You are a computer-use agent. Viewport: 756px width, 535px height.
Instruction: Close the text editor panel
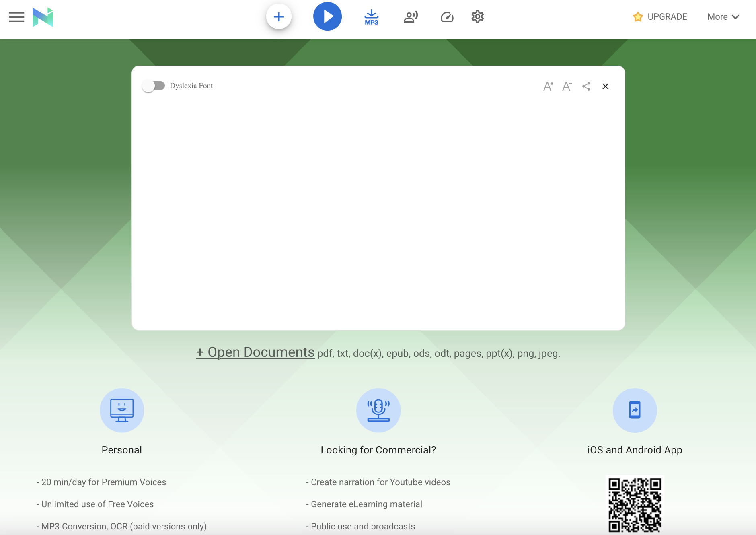(605, 86)
